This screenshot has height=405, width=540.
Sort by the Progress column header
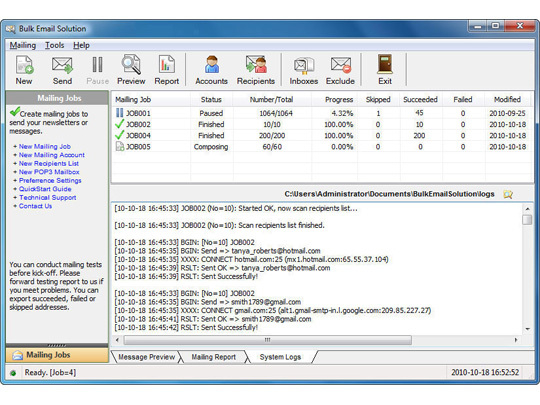coord(335,100)
